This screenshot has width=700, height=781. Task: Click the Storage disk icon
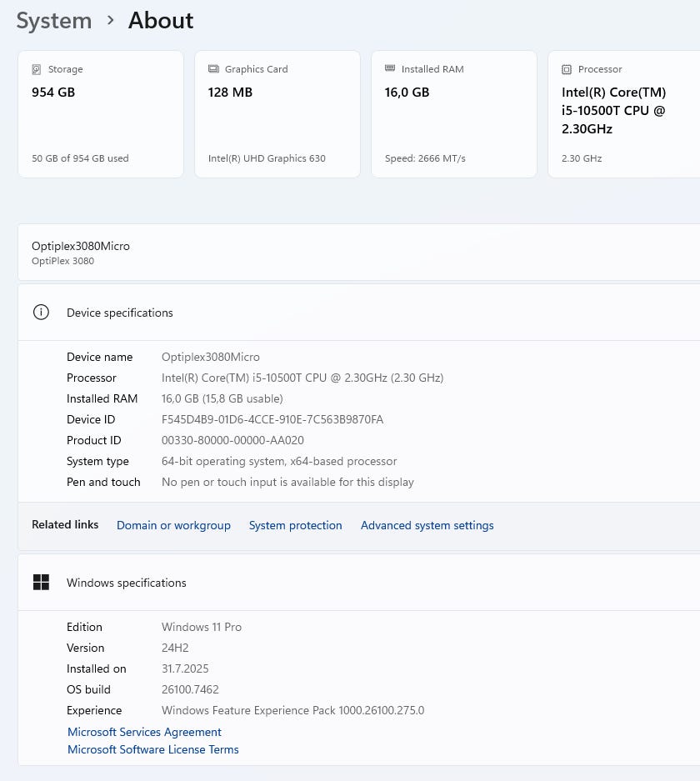[x=36, y=69]
